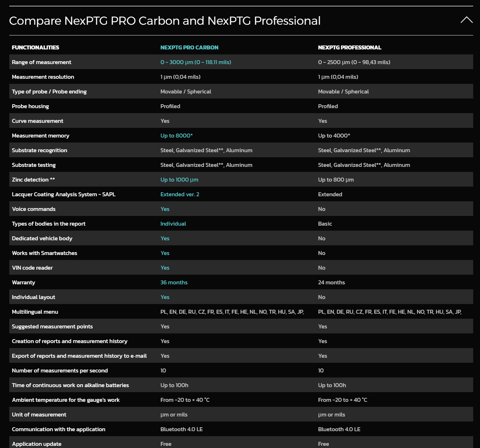
Task: Select the 0 – 3000 µm range value
Action: coord(195,62)
